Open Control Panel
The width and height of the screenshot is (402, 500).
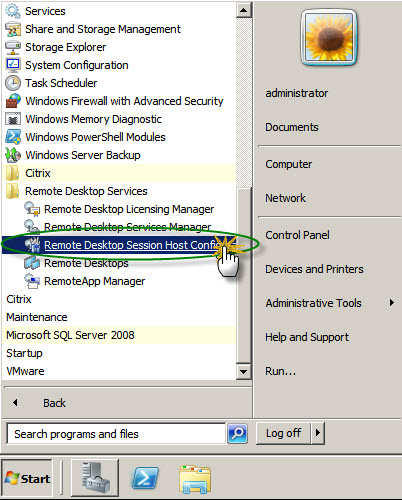click(297, 235)
